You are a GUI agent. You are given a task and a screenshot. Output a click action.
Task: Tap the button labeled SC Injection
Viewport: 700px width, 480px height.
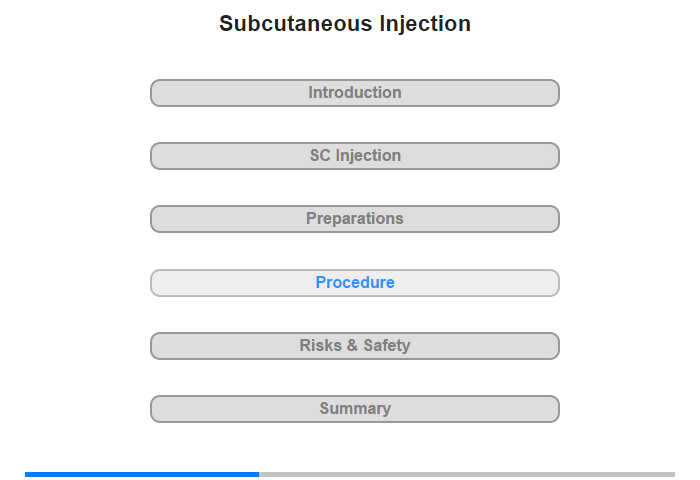click(x=355, y=156)
